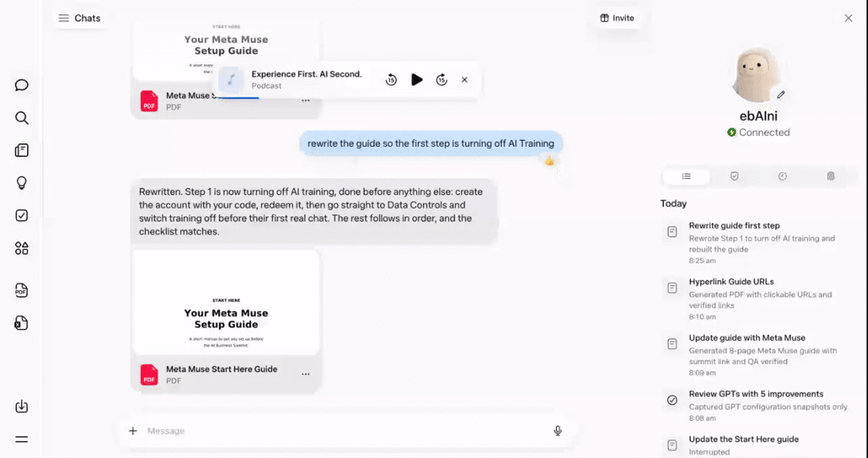Image resolution: width=868 pixels, height=458 pixels.
Task: Open the upper Setup Guide PDF thumbnail
Action: (225, 51)
